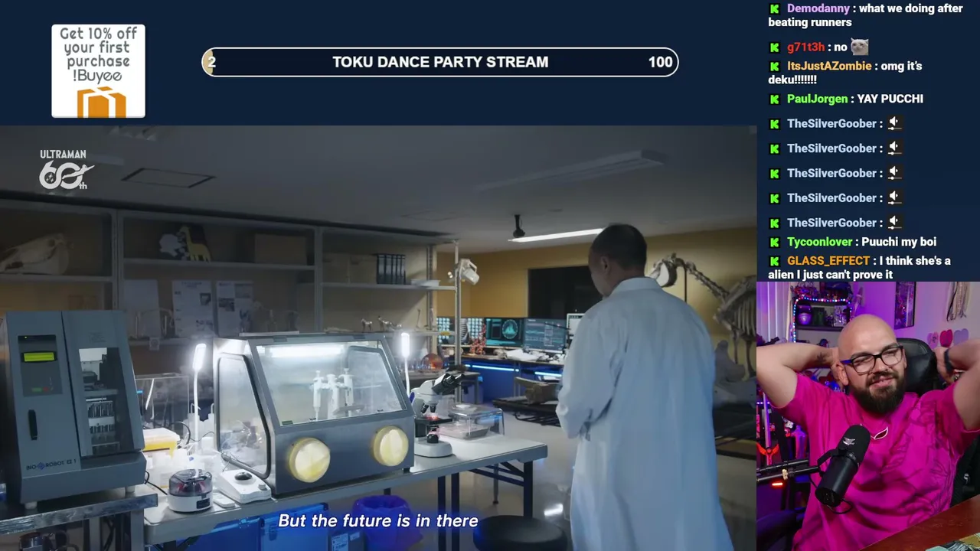This screenshot has height=551, width=980.
Task: Click the goal target number "100"
Action: pos(660,62)
